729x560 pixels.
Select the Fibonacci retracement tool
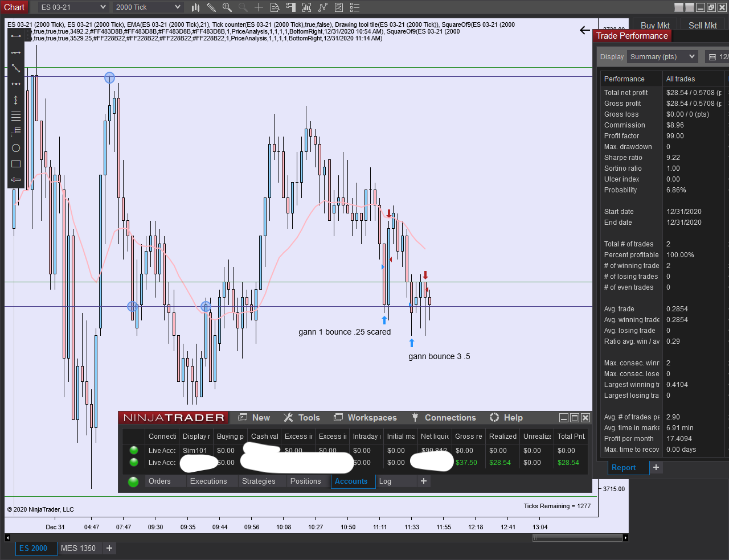(16, 131)
